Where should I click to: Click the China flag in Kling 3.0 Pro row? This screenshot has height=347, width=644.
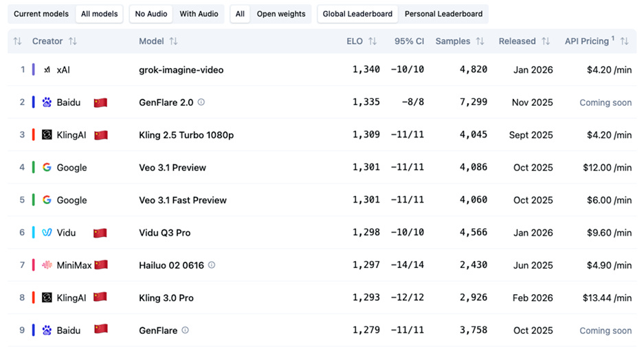click(x=100, y=296)
